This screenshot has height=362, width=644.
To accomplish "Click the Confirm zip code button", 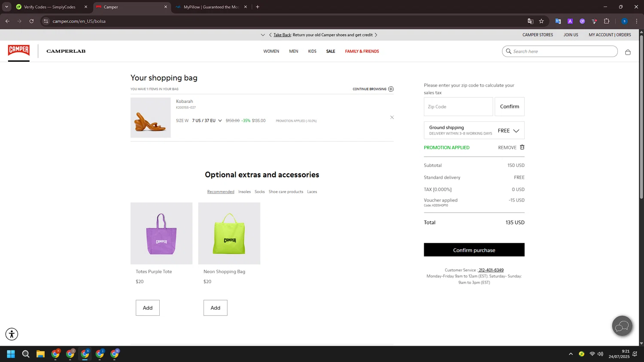I will 510,106.
